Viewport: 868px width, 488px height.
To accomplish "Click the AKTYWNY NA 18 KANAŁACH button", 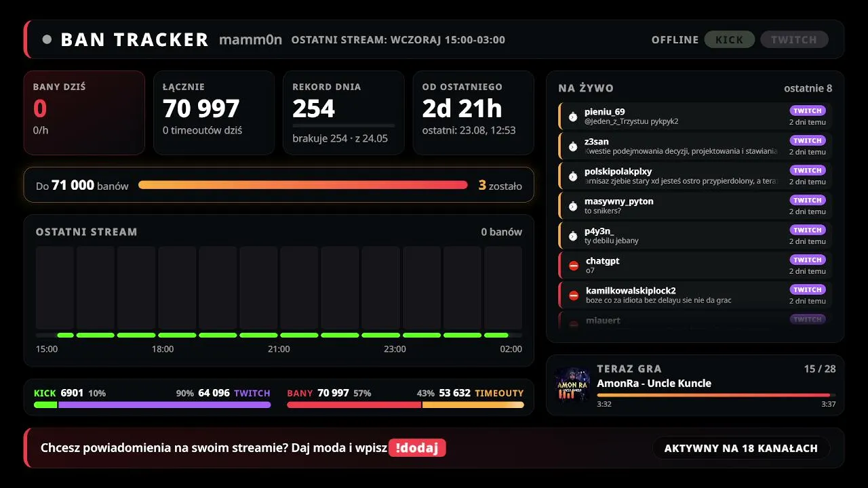I will [741, 448].
